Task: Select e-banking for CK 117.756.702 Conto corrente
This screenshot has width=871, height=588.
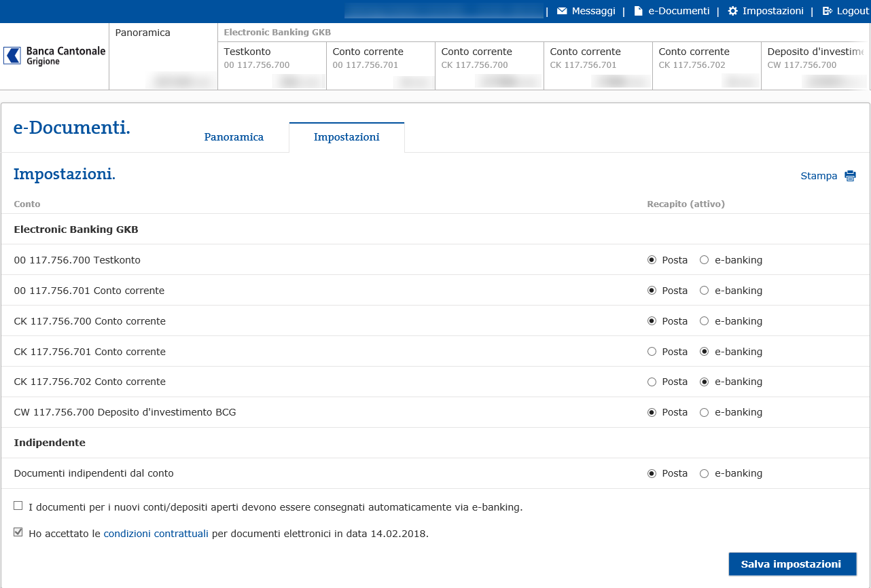Action: click(705, 382)
